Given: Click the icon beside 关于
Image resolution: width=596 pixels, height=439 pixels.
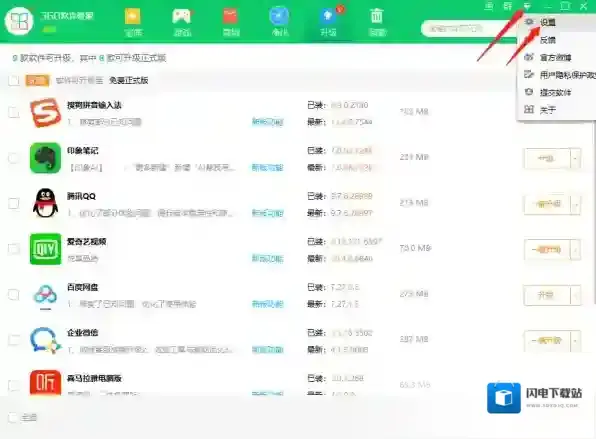Looking at the screenshot, I should [x=529, y=109].
